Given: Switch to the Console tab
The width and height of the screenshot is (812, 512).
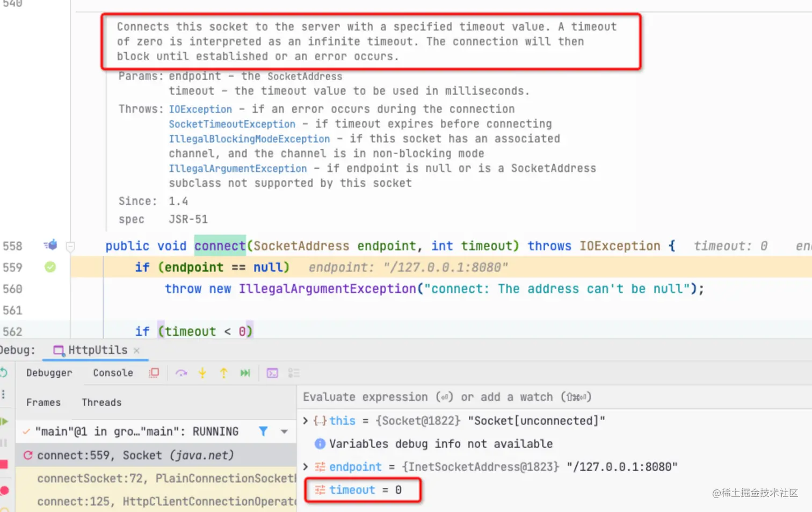Looking at the screenshot, I should tap(112, 372).
